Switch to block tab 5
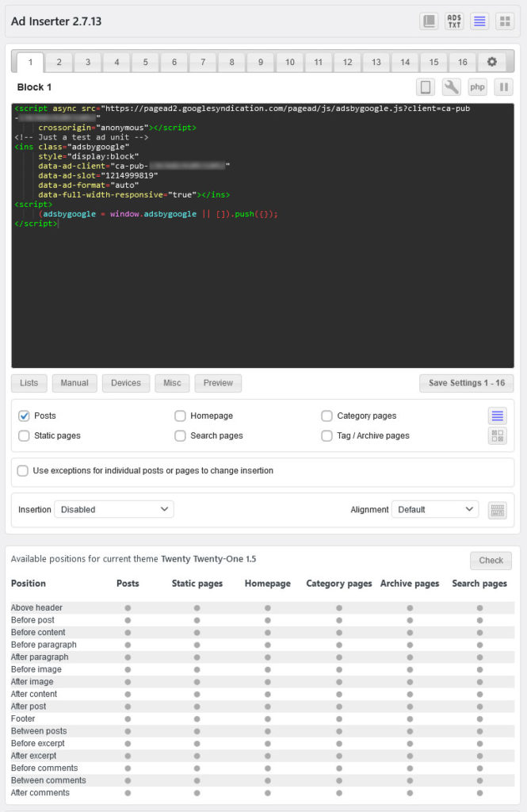527x812 pixels. (146, 62)
